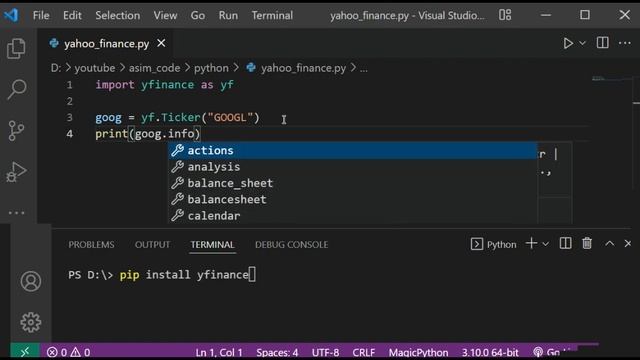Click the yahoo_finance.py breadcrumb item
The height and width of the screenshot is (360, 640).
tap(296, 68)
